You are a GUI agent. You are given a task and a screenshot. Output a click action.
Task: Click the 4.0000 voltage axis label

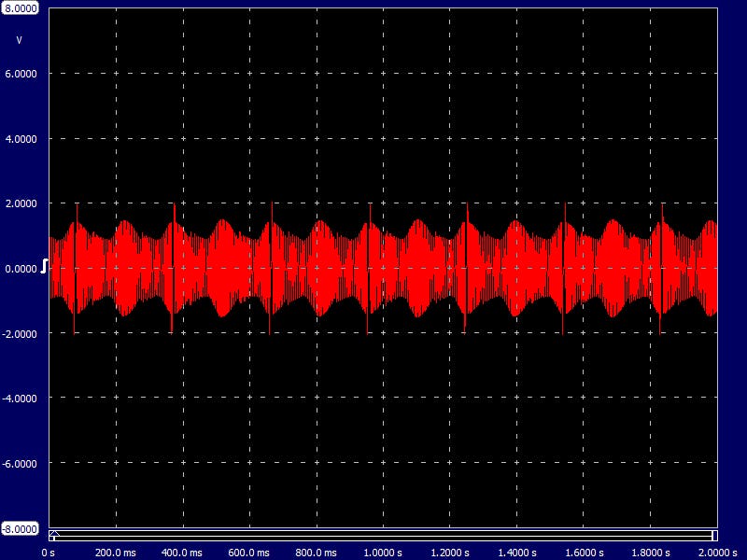tap(22, 139)
